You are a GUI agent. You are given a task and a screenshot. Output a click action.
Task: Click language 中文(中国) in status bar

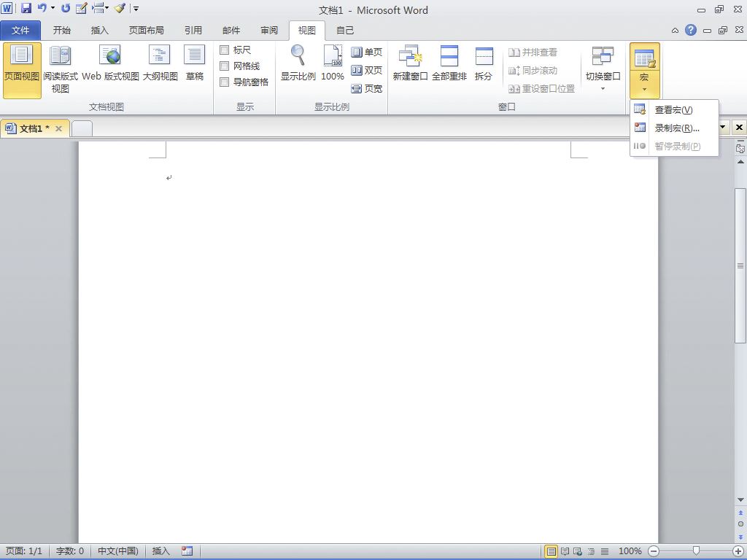click(117, 551)
